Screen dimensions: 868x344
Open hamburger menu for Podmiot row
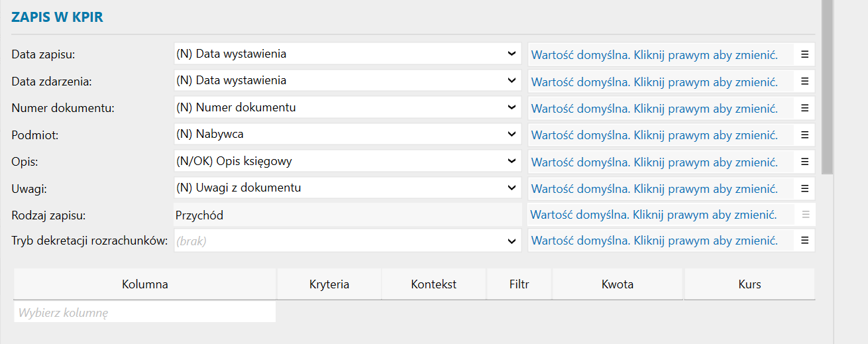(804, 135)
